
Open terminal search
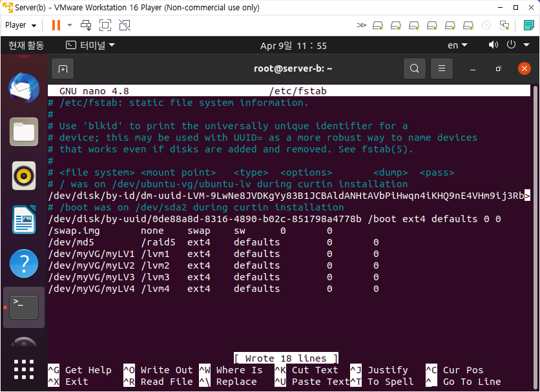[x=415, y=68]
